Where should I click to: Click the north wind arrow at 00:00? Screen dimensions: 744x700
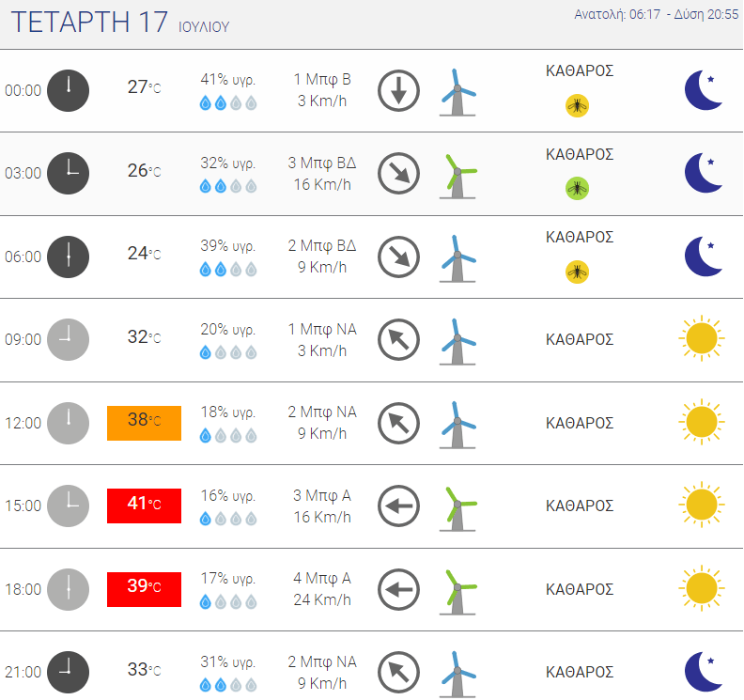click(x=398, y=90)
